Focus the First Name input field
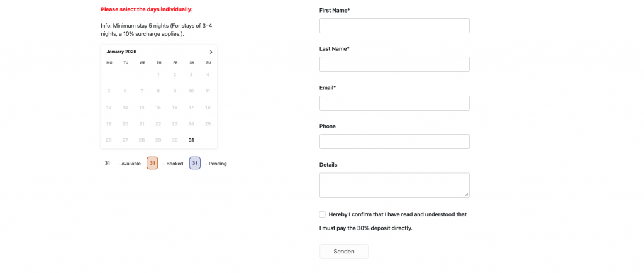Viewport: 644px width, 273px height. [x=394, y=26]
